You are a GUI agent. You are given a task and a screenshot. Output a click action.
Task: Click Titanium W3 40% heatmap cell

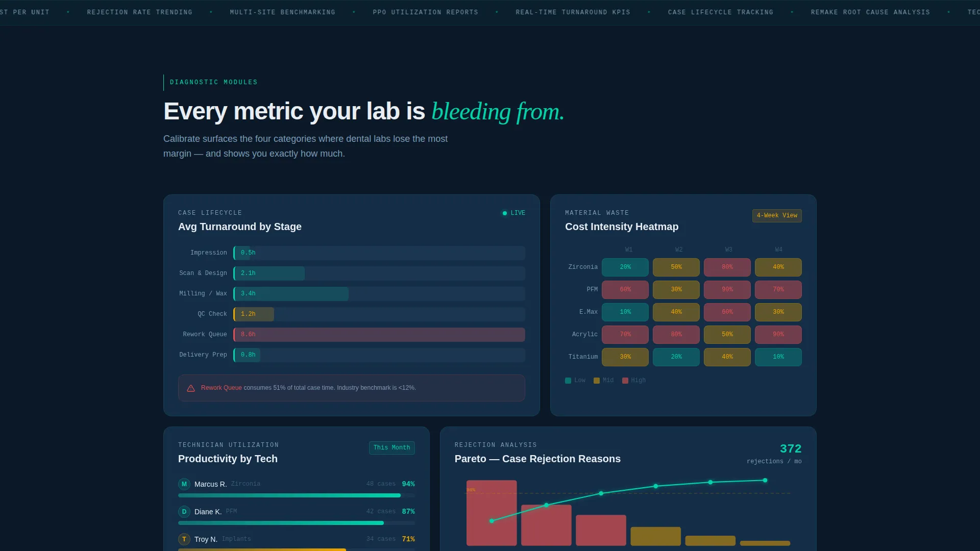[727, 357]
